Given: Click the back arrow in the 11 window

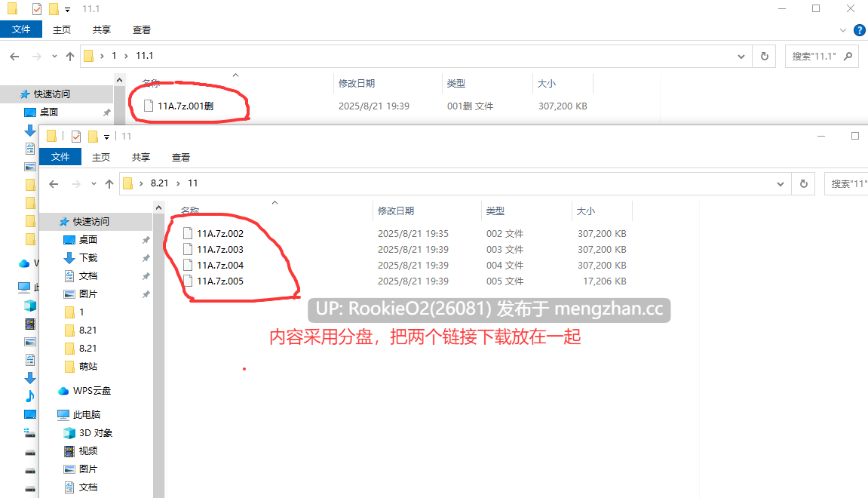Looking at the screenshot, I should point(54,183).
